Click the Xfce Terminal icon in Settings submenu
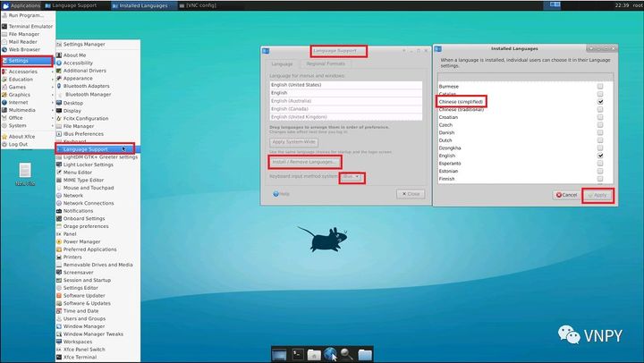Screen dimensions: 644x363 coord(59,357)
